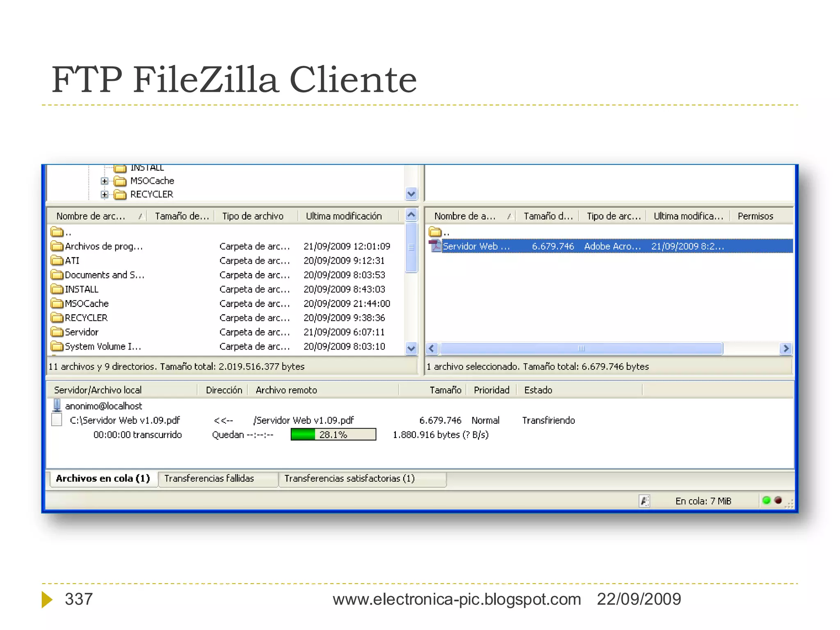Click the En cola: 7 MiB status entry
This screenshot has width=840, height=630.
[703, 501]
